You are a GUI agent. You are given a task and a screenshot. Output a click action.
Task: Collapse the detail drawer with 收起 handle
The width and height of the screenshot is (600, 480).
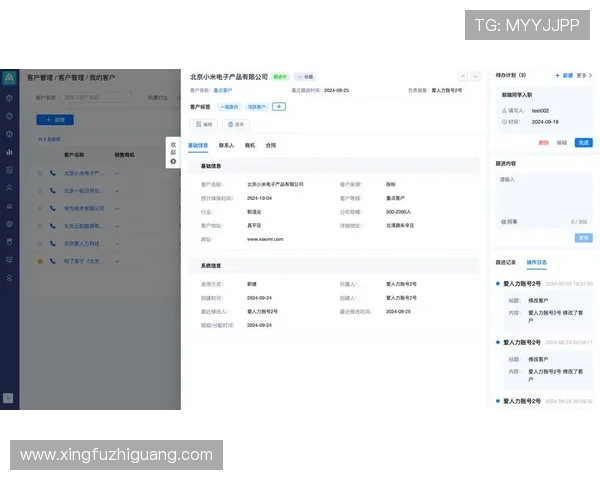173,153
